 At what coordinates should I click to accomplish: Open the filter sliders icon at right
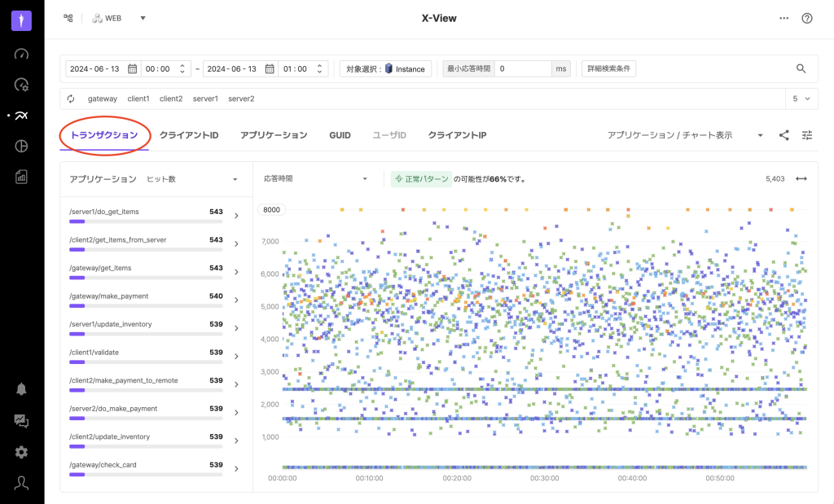point(806,135)
